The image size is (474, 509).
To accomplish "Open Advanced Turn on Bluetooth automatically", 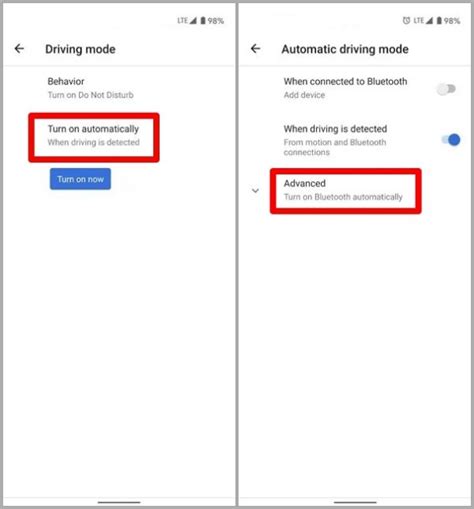I will (345, 190).
